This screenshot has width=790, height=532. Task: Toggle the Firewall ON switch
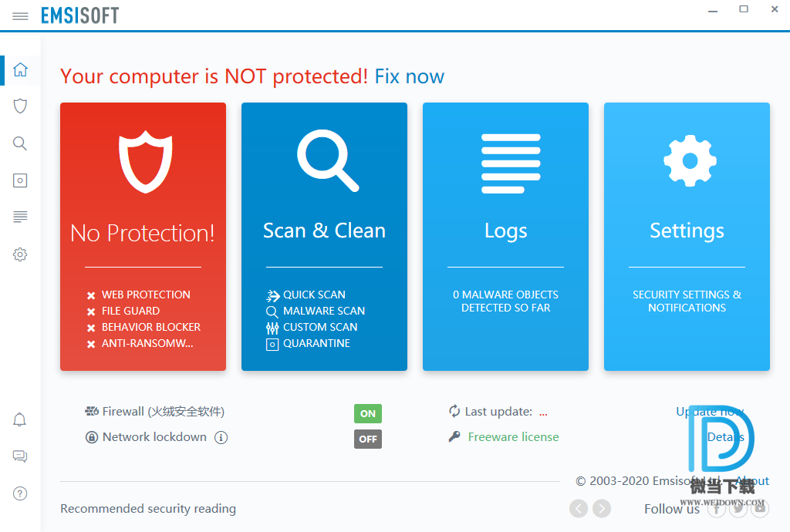pyautogui.click(x=368, y=414)
